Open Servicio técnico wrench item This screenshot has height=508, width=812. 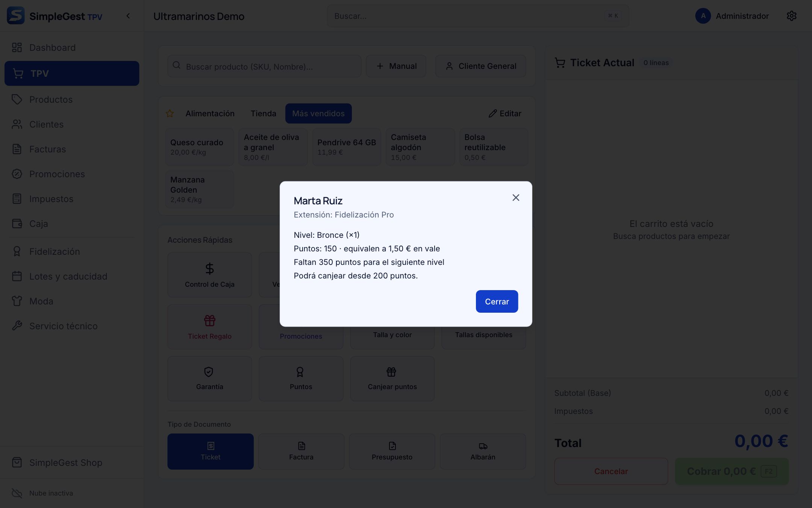pyautogui.click(x=17, y=326)
